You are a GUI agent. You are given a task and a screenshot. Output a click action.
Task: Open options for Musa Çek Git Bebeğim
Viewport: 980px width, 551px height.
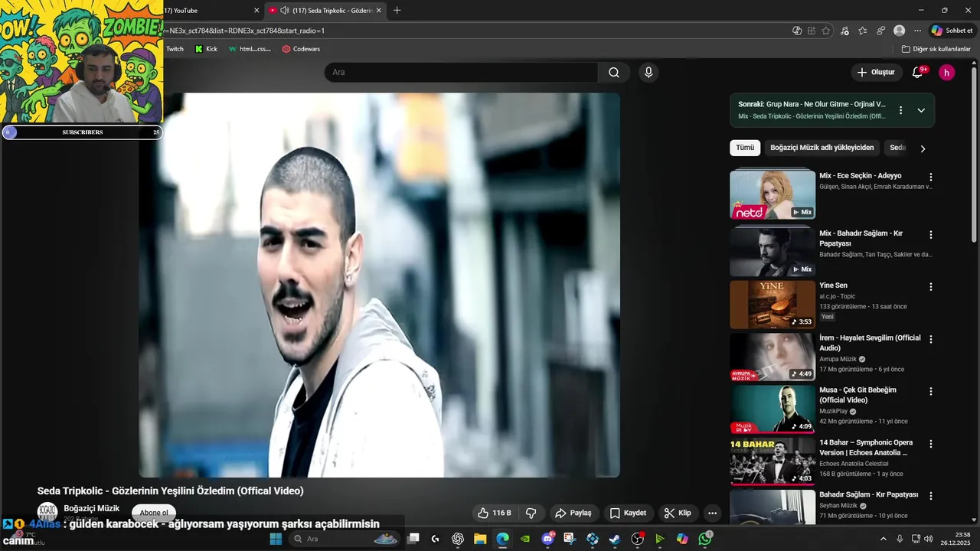click(x=931, y=391)
